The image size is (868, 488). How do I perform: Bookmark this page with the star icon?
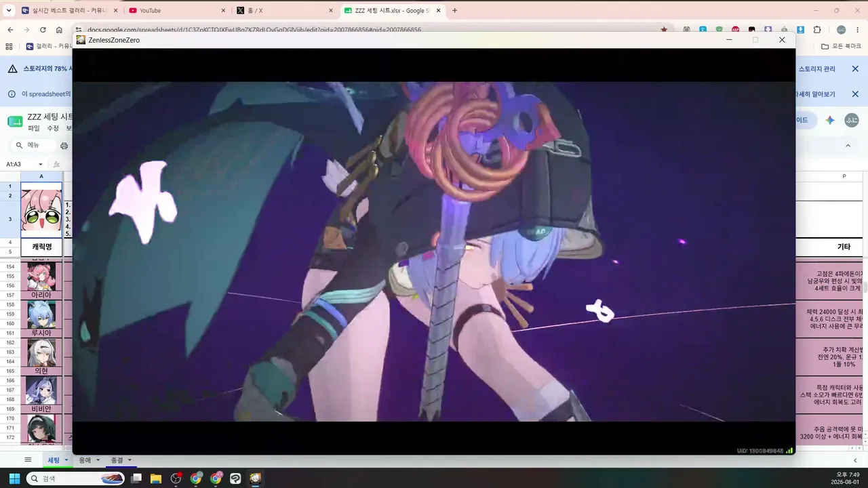click(664, 30)
